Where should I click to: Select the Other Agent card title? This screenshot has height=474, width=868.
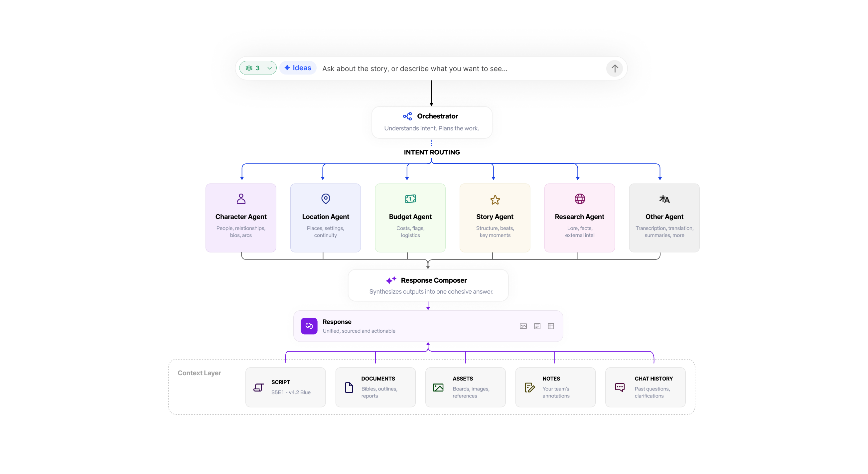click(664, 217)
